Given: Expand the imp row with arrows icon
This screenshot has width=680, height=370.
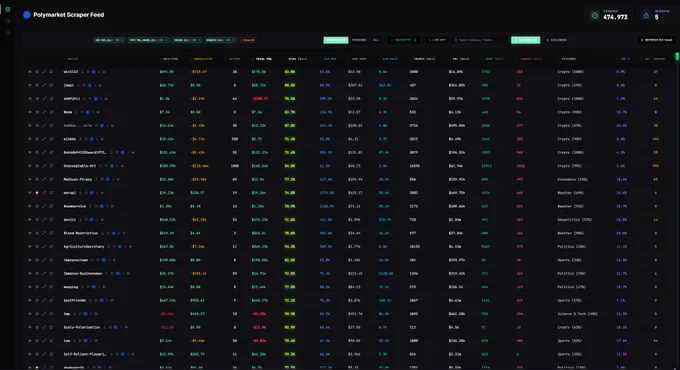Looking at the screenshot, I should tap(44, 314).
